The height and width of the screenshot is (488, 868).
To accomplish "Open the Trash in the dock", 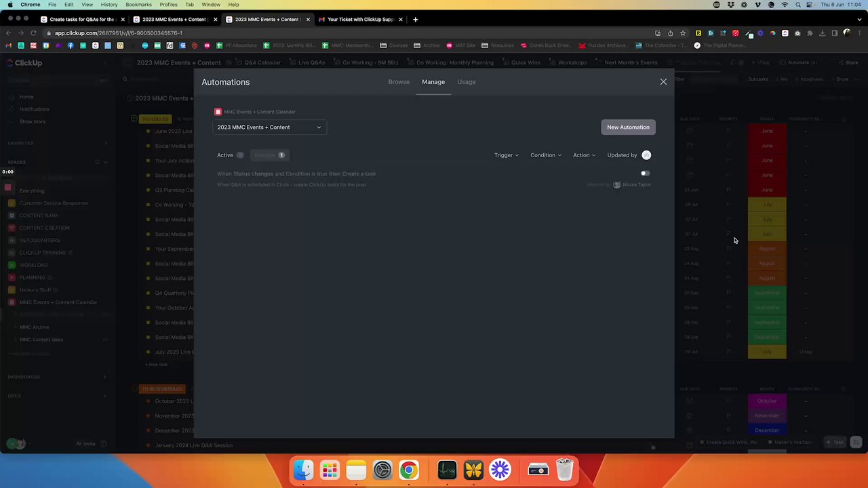I will [565, 470].
